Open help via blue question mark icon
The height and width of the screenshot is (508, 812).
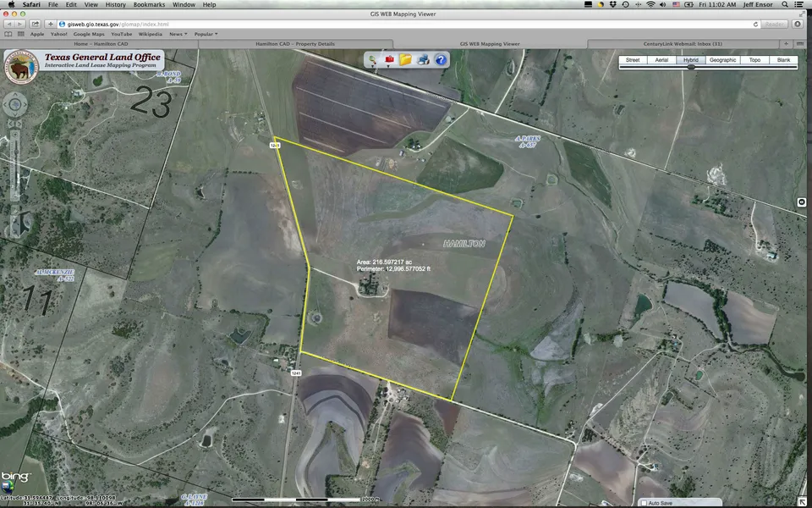[x=440, y=60]
